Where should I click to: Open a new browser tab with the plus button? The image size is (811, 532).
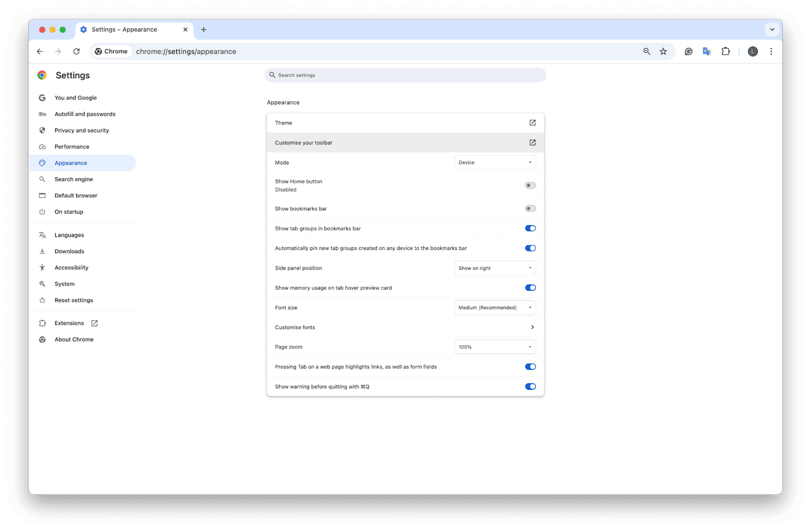(203, 29)
